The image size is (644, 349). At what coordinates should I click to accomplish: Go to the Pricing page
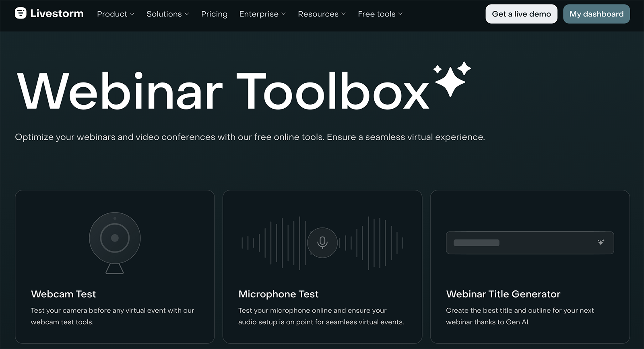pos(214,14)
